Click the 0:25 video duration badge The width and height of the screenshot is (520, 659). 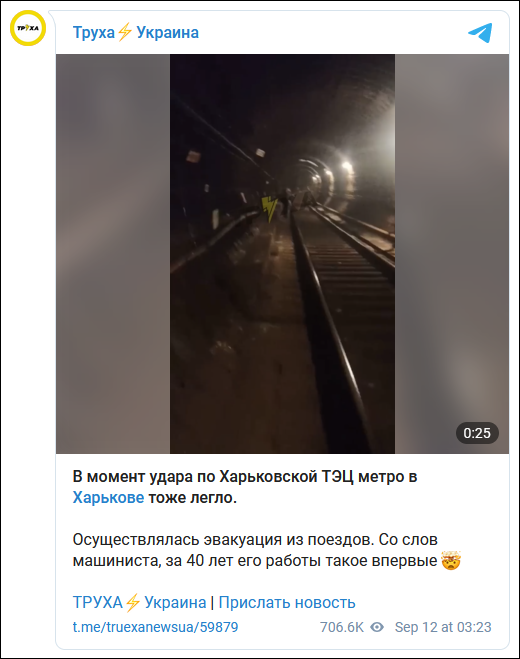[x=477, y=433]
